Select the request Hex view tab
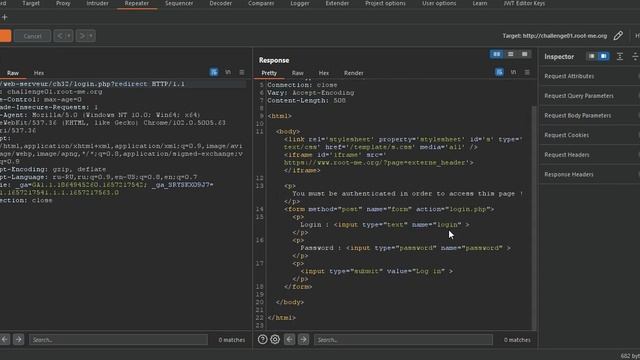 pos(39,73)
